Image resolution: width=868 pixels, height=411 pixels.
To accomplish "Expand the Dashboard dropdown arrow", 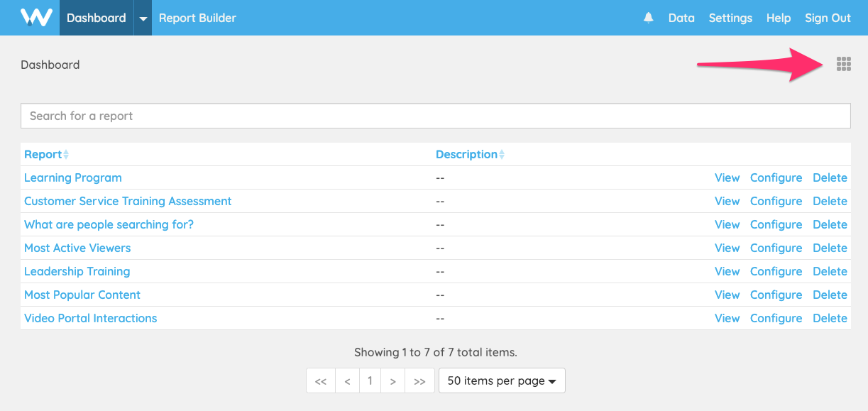I will click(x=143, y=18).
